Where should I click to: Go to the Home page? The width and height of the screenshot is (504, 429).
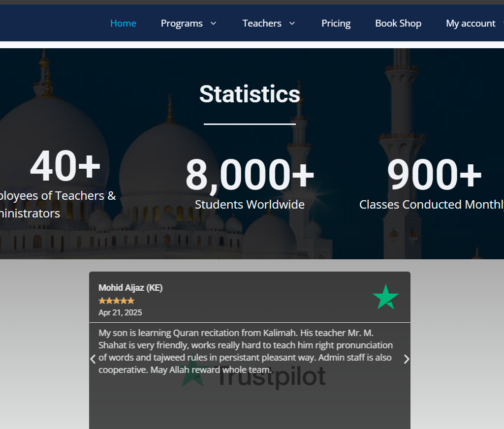pos(123,23)
